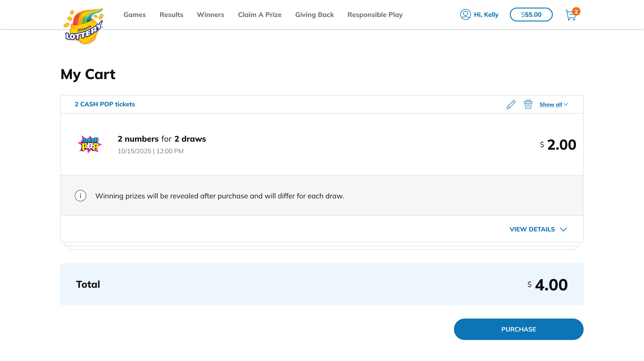This screenshot has width=644, height=361.
Task: Click the chevron next to VIEW DETAILS
Action: pos(563,229)
